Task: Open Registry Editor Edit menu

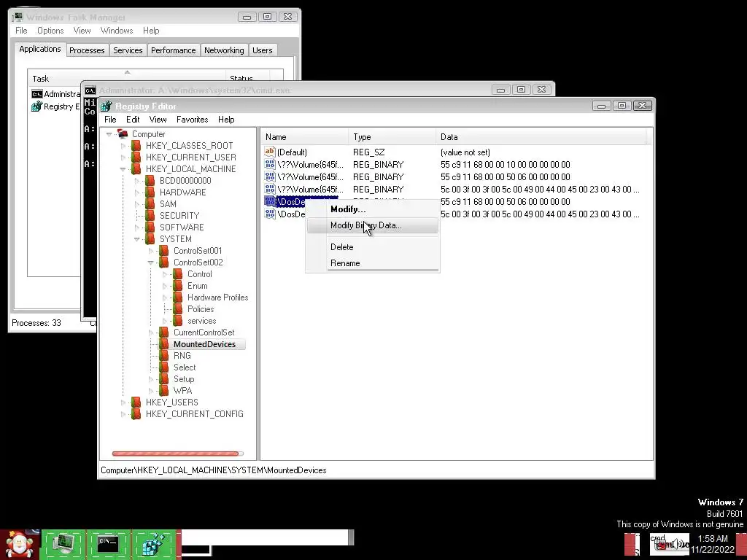Action: click(x=133, y=120)
